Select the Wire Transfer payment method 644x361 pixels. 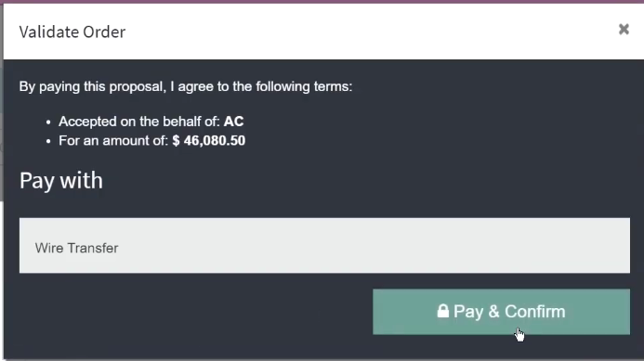click(x=324, y=245)
